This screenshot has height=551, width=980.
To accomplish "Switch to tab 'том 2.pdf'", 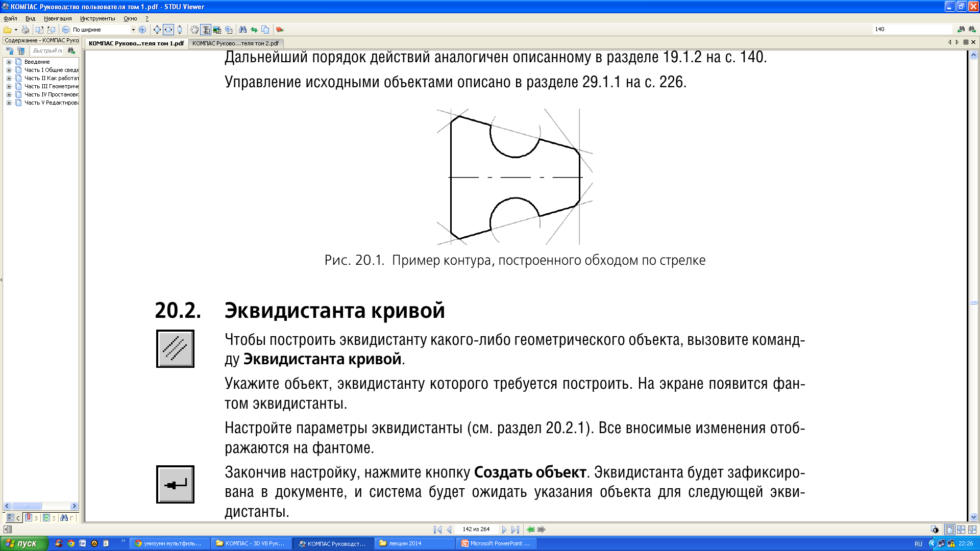I will tap(235, 43).
